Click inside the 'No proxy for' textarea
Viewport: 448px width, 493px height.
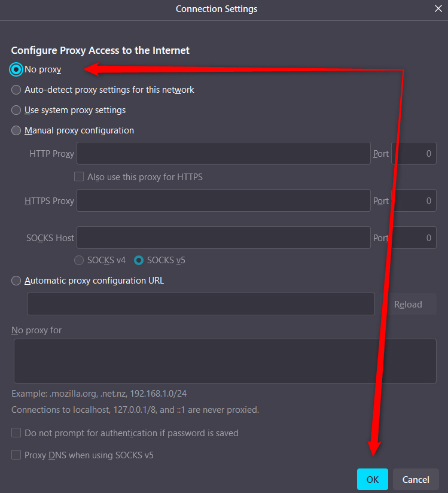pyautogui.click(x=224, y=359)
